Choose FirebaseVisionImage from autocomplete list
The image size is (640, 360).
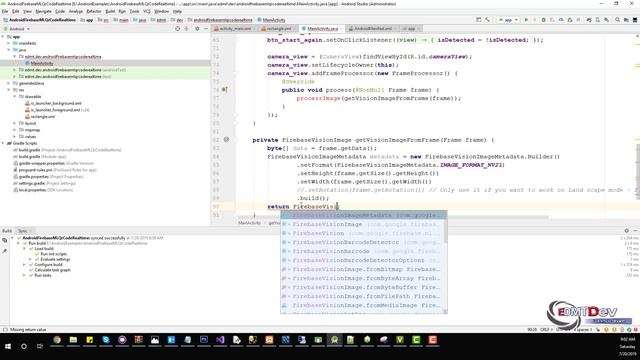click(x=363, y=224)
